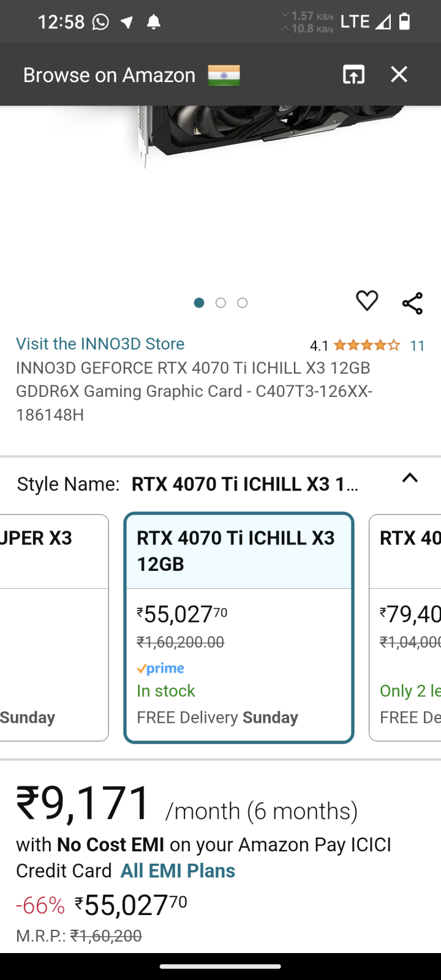Select the first image carousel dot

tap(199, 303)
